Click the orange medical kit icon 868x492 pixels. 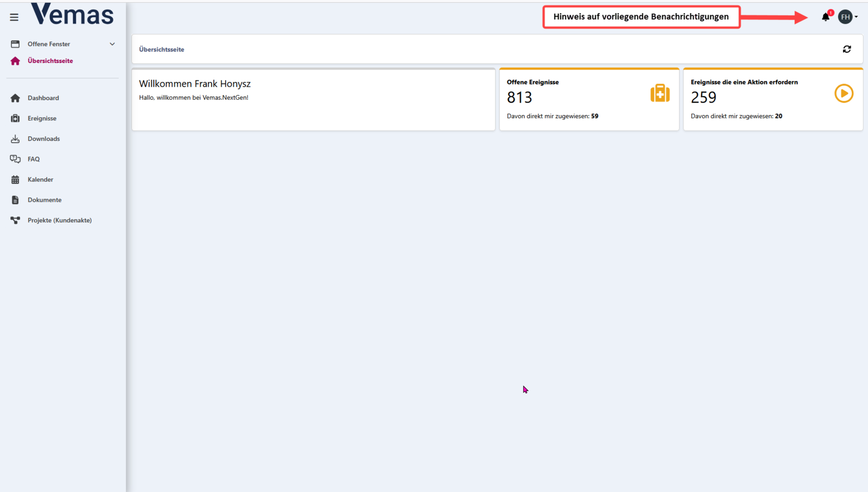point(660,93)
